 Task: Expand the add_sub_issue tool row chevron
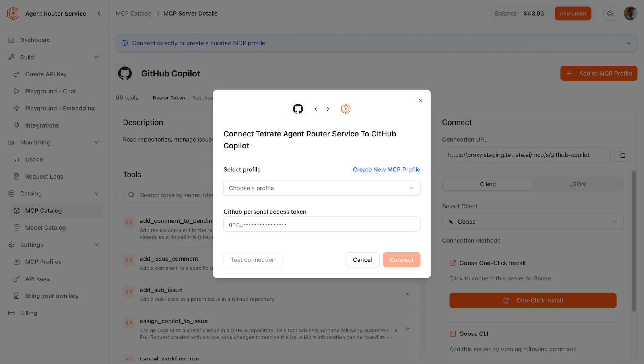(x=407, y=294)
